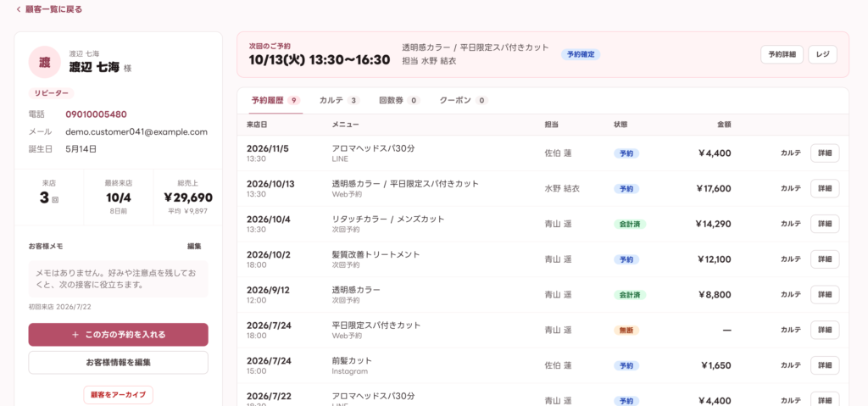This screenshot has height=406, width=868.
Task: Click 詳細 for 2026/10/13 row
Action: pyautogui.click(x=825, y=188)
